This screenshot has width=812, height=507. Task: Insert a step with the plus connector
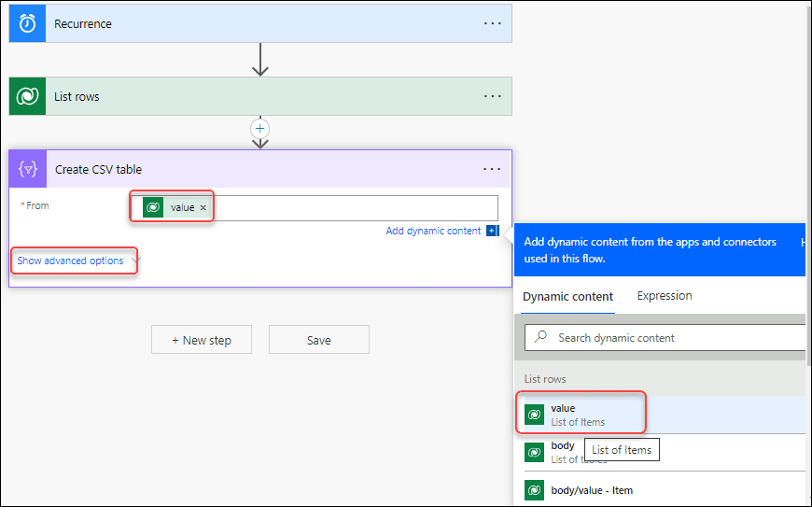pos(260,129)
